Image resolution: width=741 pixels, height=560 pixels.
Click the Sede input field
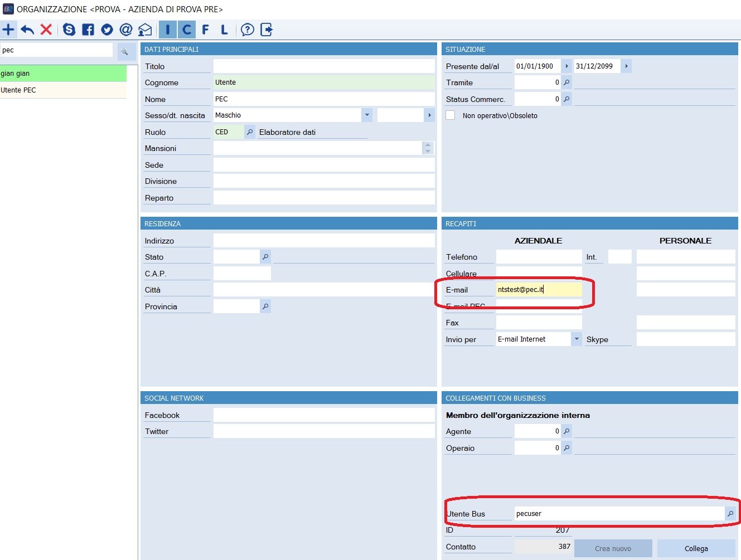pos(324,165)
